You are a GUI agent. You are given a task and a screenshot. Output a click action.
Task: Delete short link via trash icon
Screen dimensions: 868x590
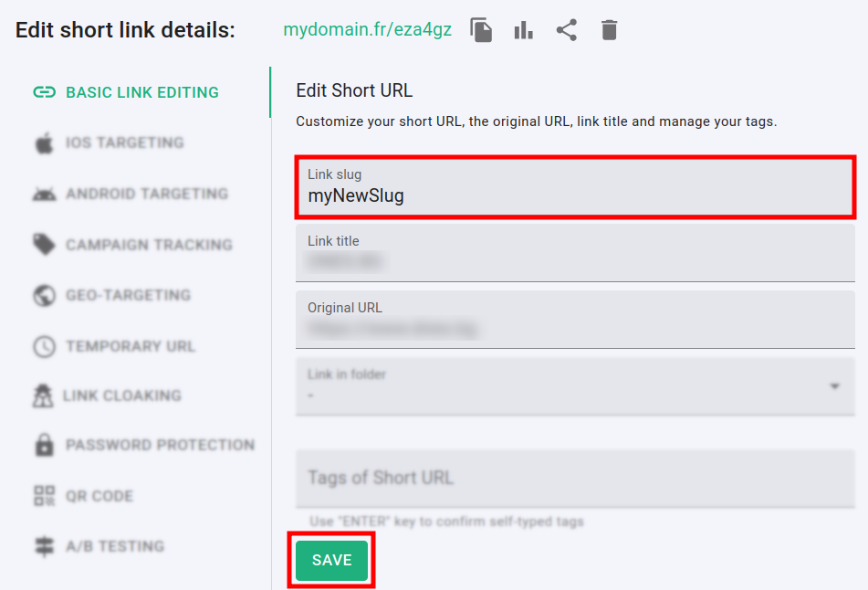click(610, 30)
